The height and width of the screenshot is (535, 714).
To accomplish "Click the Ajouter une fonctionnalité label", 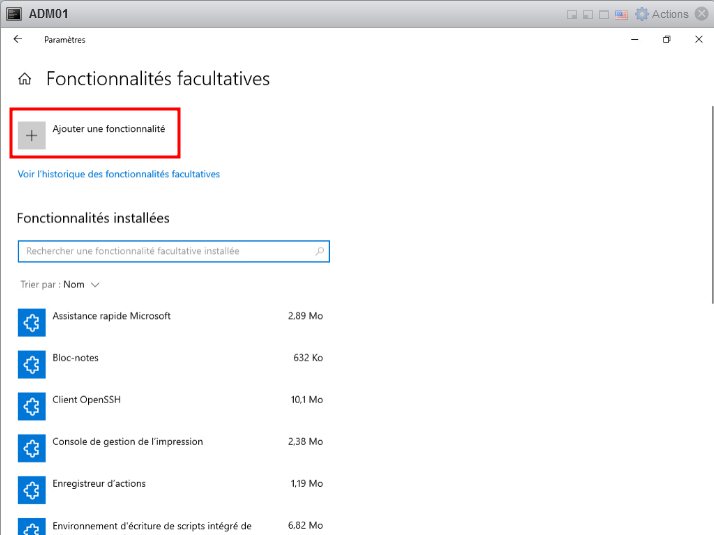I will click(109, 129).
